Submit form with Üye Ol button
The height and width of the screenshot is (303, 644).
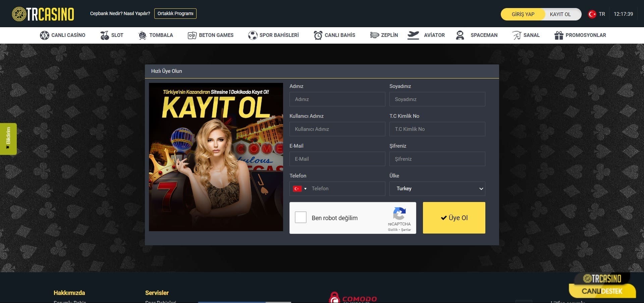[x=454, y=218]
